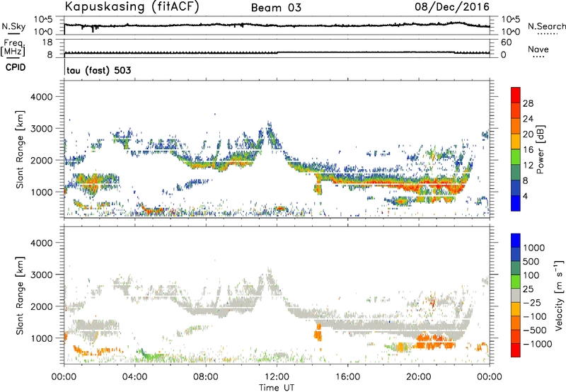Click the gray segment of velocity colorbar

[x=516, y=296]
